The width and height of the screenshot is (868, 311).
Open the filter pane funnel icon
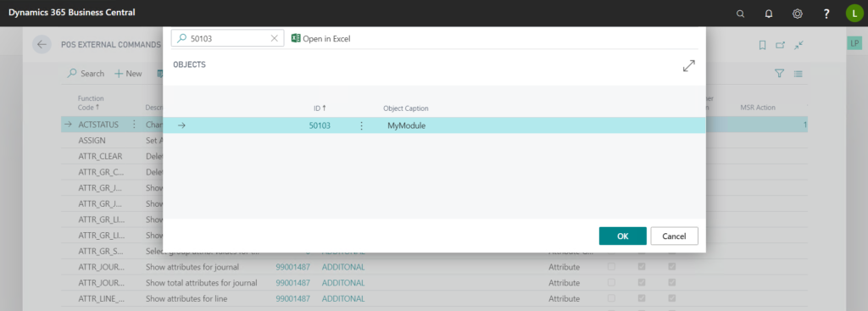[x=780, y=74]
